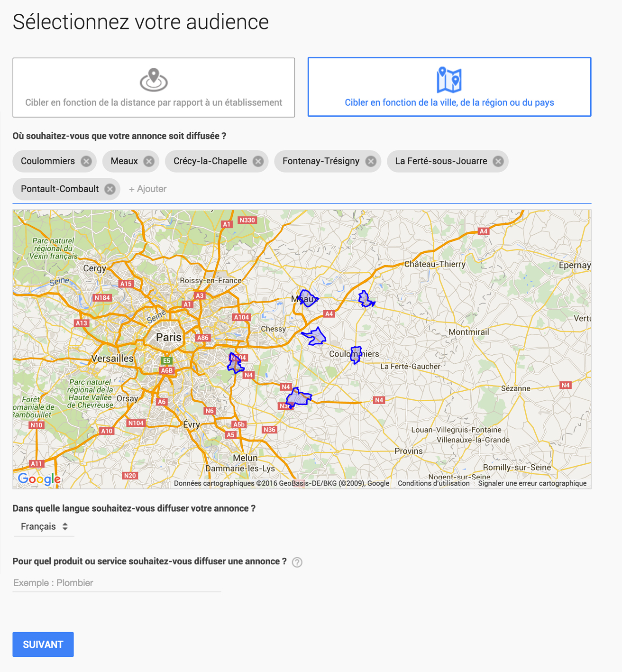Click the Roissy-en-France label on the map
The width and height of the screenshot is (622, 672).
[210, 281]
